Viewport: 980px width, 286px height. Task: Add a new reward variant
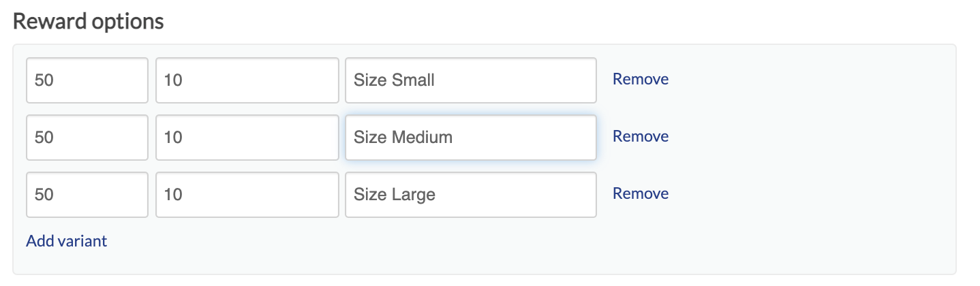[x=66, y=241]
